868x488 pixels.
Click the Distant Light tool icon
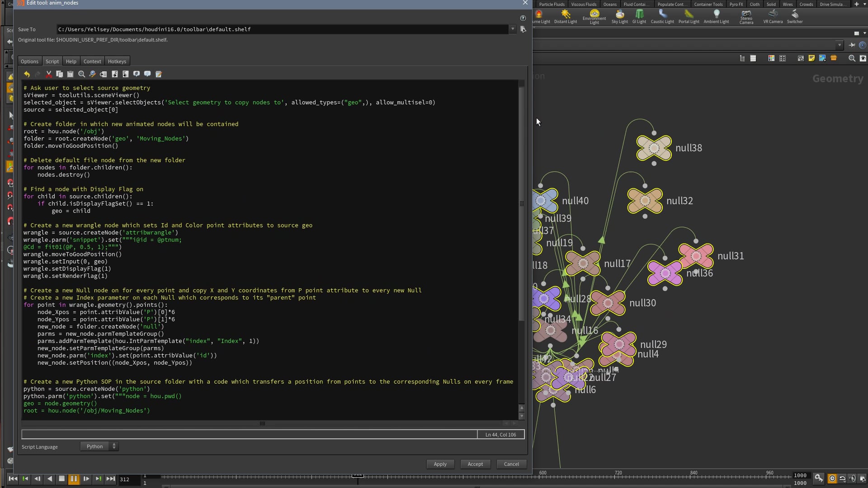565,14
